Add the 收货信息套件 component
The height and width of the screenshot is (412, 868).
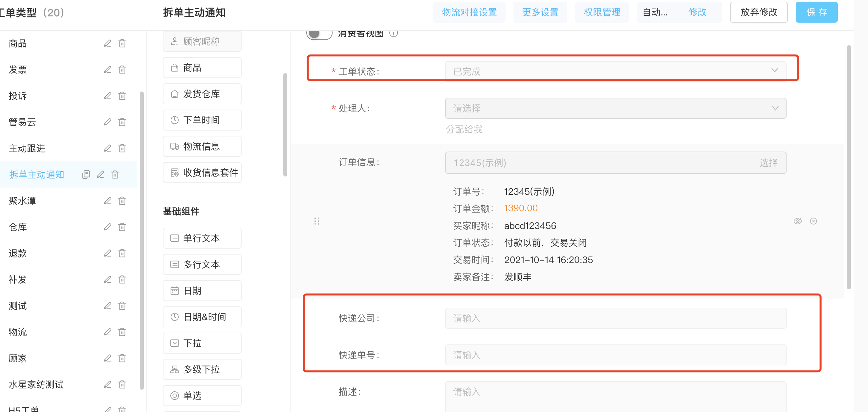(x=202, y=173)
